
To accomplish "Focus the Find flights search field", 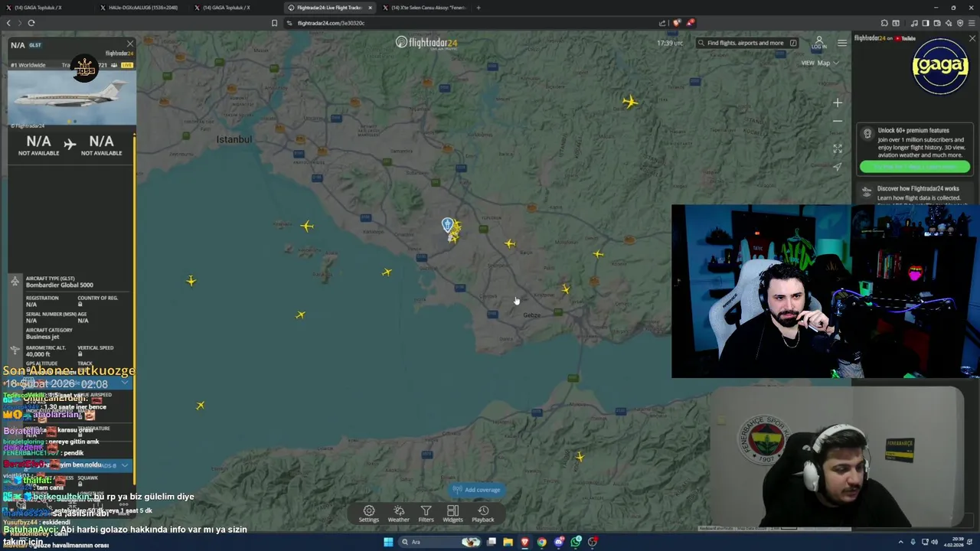I will (x=746, y=43).
